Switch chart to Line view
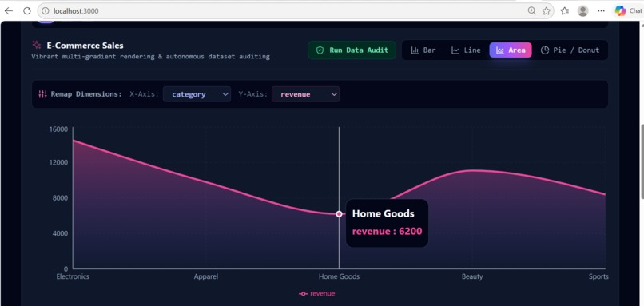 (x=466, y=50)
